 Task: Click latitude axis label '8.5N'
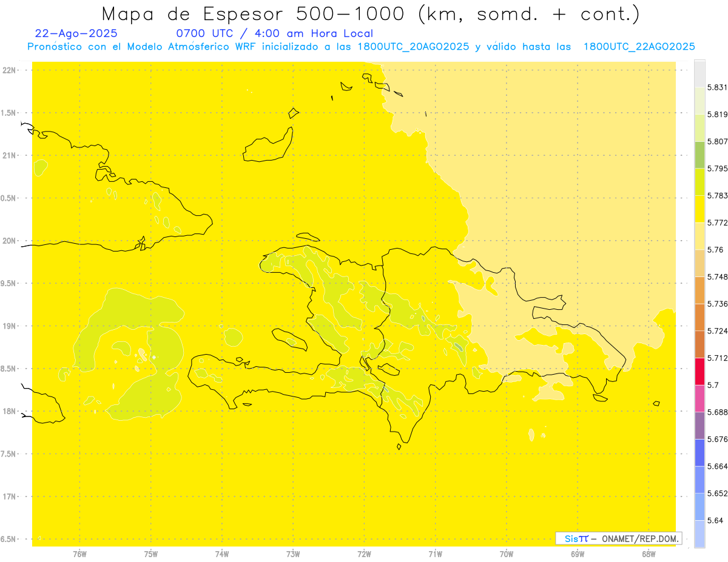pos(8,369)
